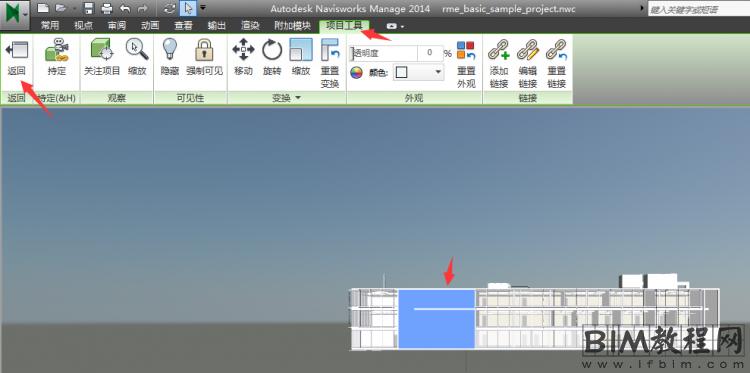Expand the quick access toolbar customize arrow

(x=203, y=8)
